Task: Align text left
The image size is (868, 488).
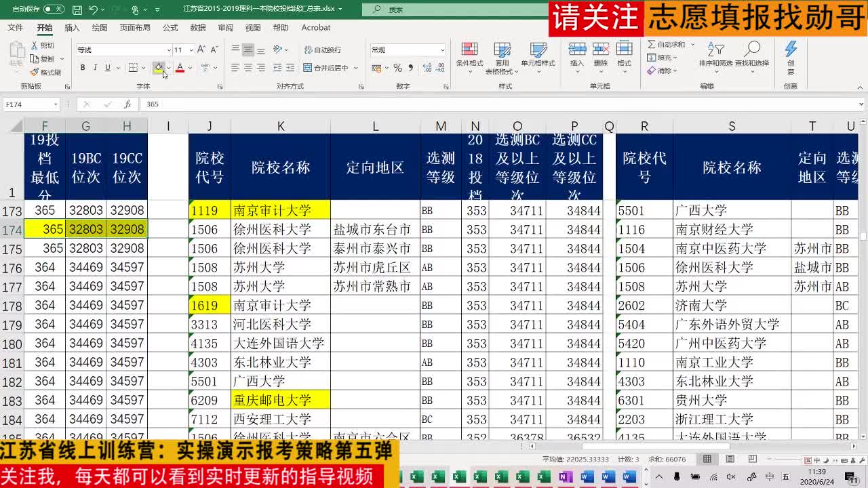Action: click(x=235, y=68)
